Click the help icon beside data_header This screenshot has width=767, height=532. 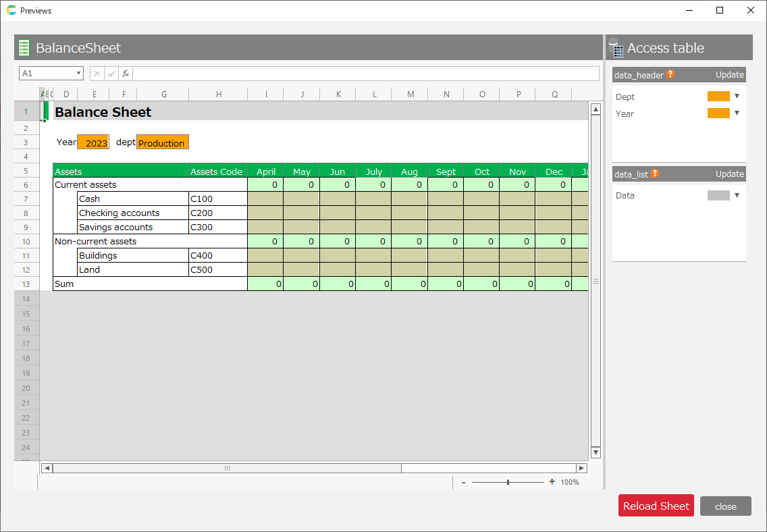[670, 75]
